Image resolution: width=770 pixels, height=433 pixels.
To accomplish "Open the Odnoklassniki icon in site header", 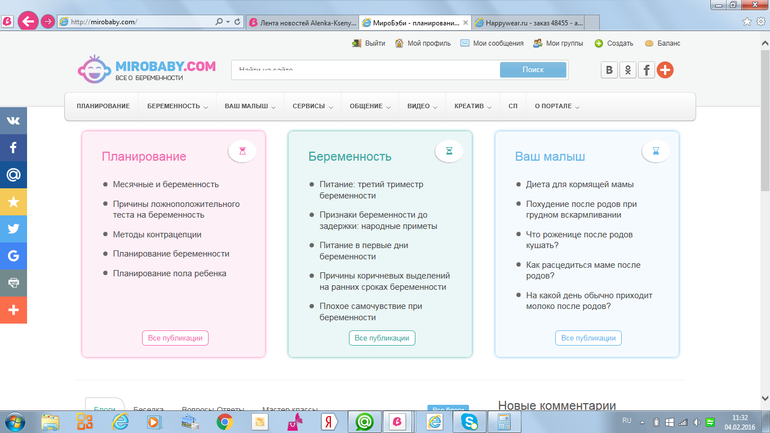I will [x=628, y=70].
